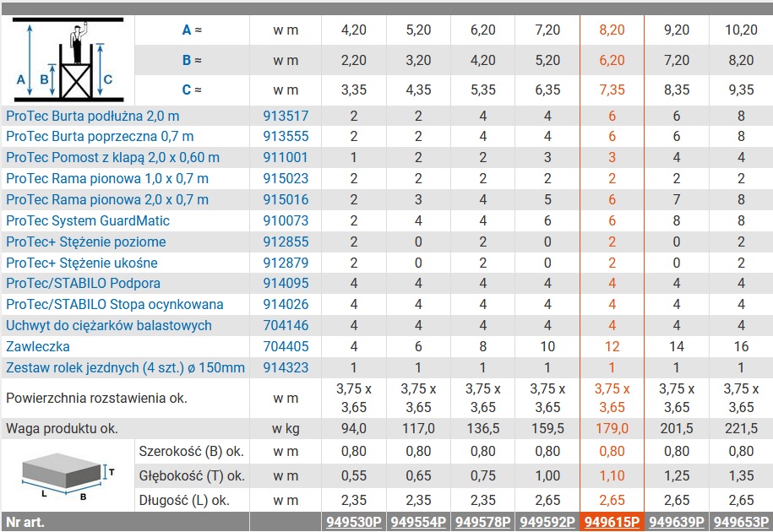Click the 'Szerokość (B) ok.' label

click(192, 451)
